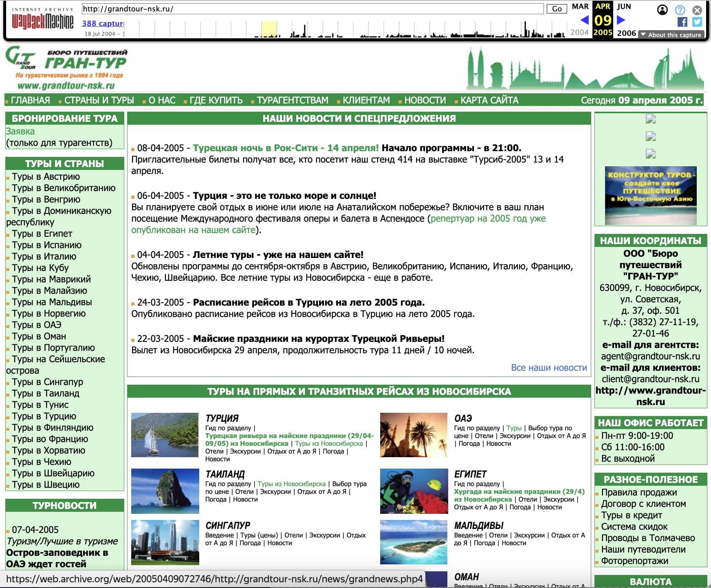Image resolution: width=711 pixels, height=588 pixels.
Task: Open СТРАНЫ И ТУРЫ menu item
Action: [99, 100]
